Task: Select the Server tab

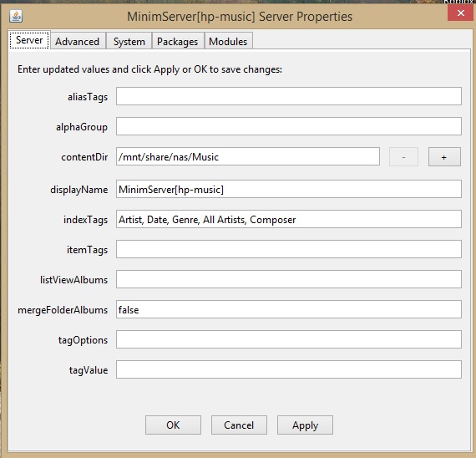Action: (29, 40)
